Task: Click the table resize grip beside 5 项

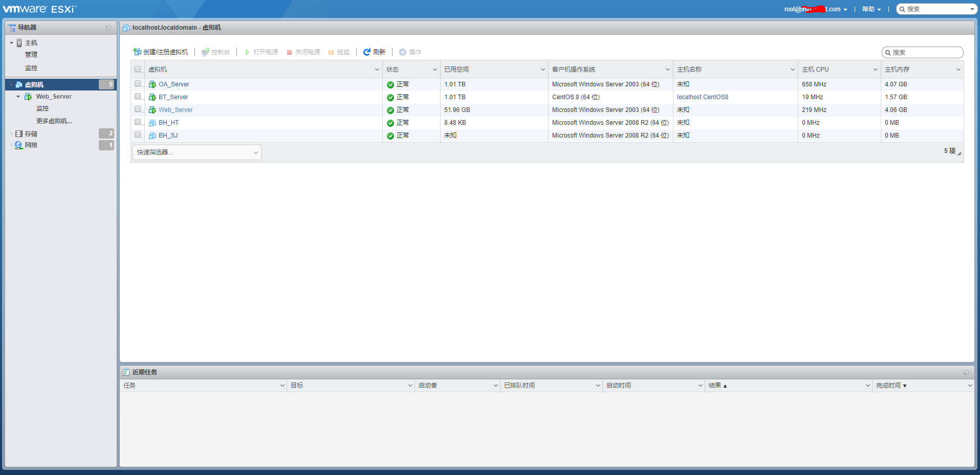Action: [x=959, y=153]
